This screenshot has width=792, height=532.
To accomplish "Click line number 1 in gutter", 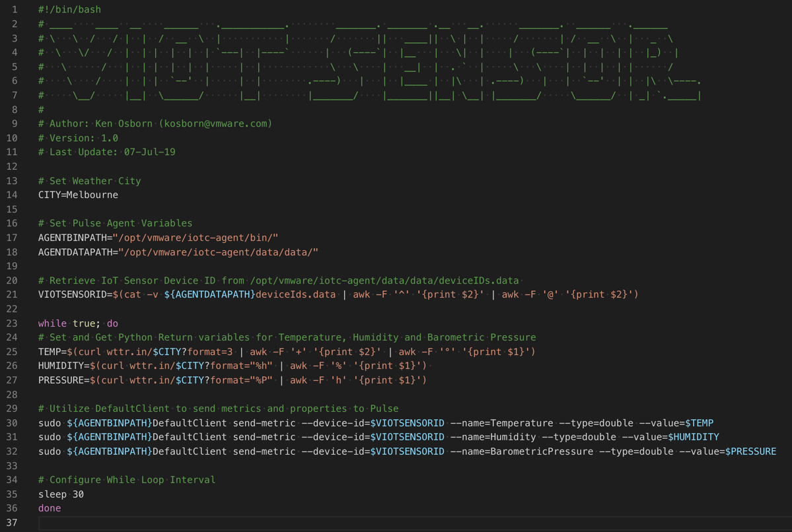I will (x=14, y=10).
